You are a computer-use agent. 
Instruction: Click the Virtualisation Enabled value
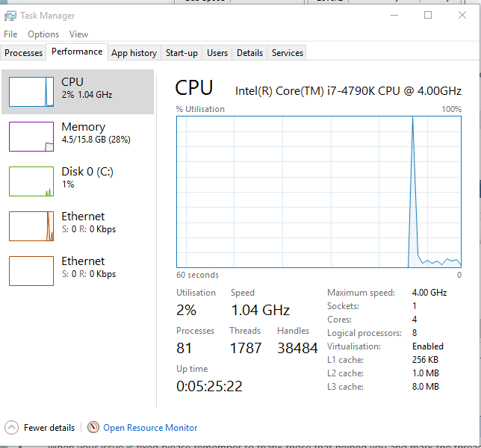pyautogui.click(x=428, y=346)
